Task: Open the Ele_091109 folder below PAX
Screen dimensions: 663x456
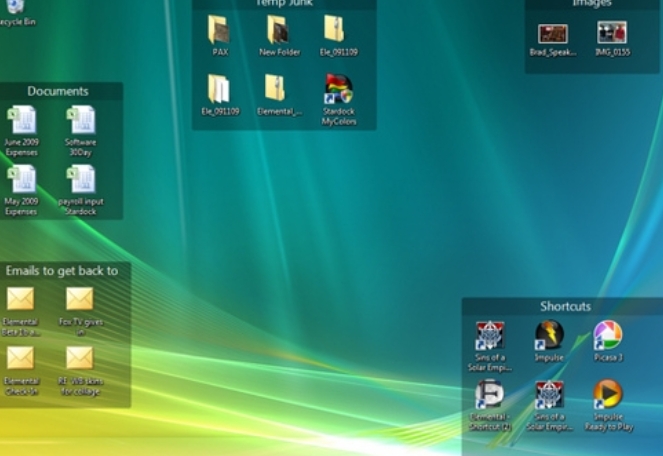Action: [x=219, y=89]
